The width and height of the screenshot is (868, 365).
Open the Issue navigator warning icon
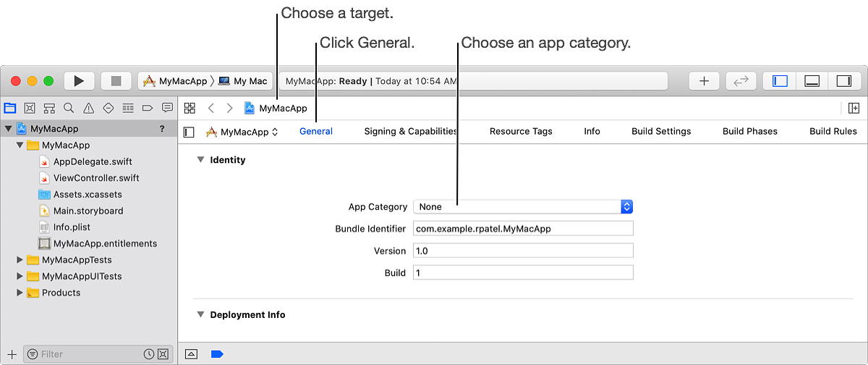[x=88, y=108]
